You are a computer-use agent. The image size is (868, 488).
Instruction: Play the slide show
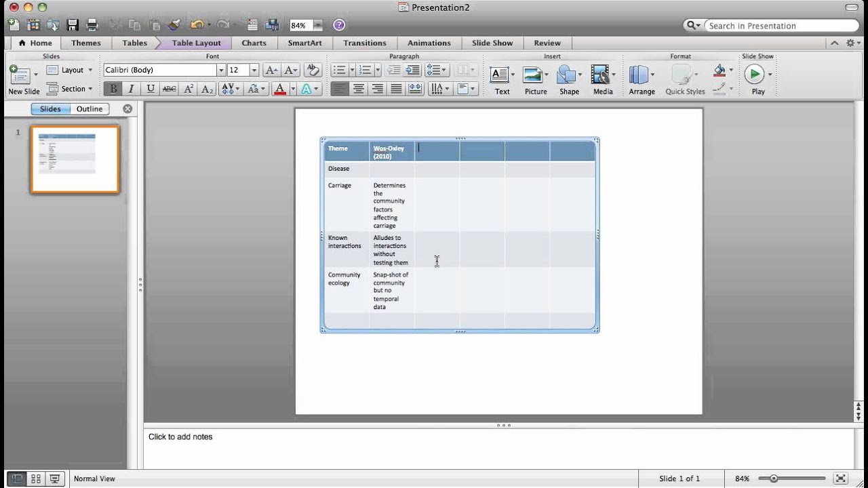(757, 80)
